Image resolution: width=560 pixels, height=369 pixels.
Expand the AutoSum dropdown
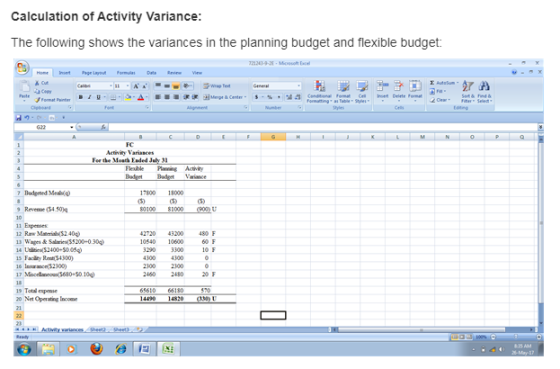[458, 83]
